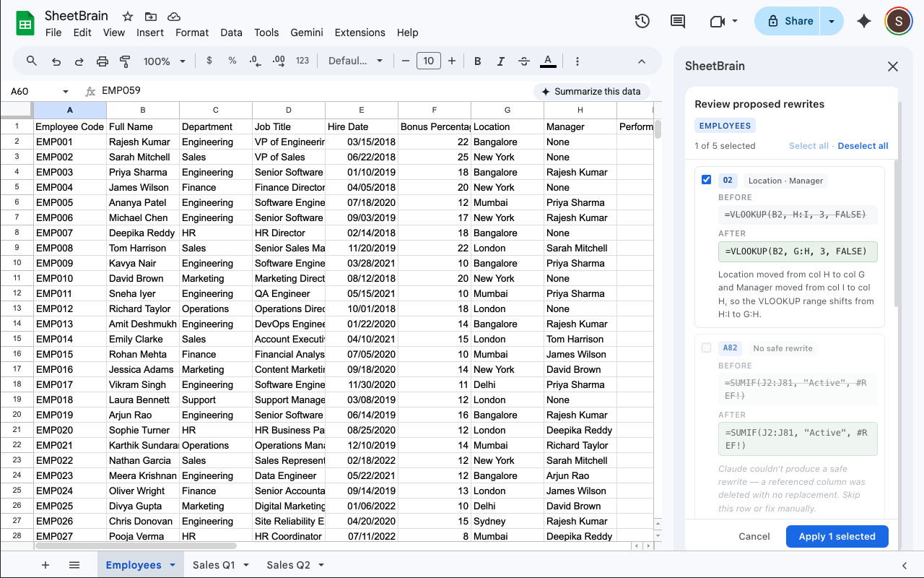Click the search menus magnifier icon
The width and height of the screenshot is (924, 578).
(x=32, y=61)
